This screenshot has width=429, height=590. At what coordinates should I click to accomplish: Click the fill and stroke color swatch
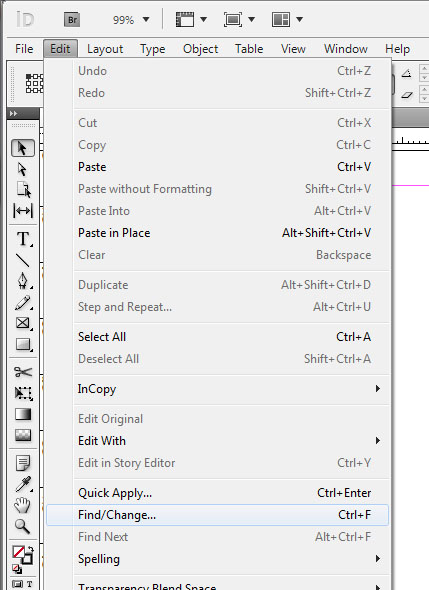[22, 556]
